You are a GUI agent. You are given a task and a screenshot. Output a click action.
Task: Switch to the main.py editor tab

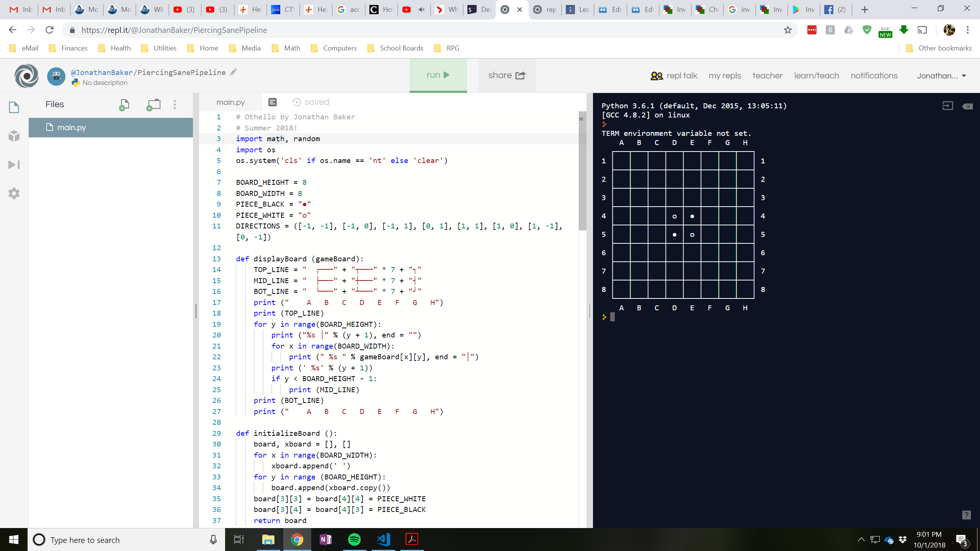230,102
